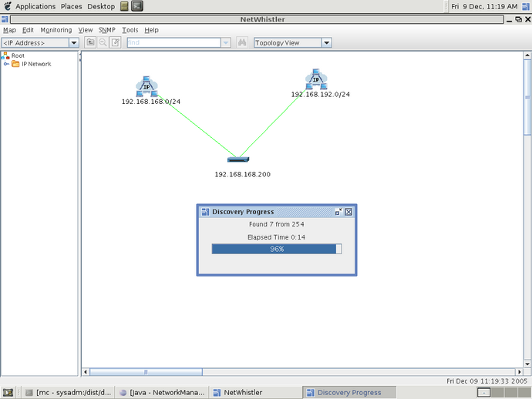Click the clock in the top panel
The height and width of the screenshot is (399, 532).
click(x=484, y=6)
